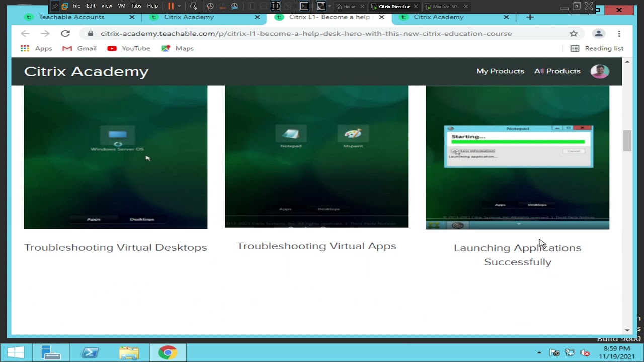Screen dimensions: 644x362
Task: Open the Windows Start button
Action: (x=16, y=353)
